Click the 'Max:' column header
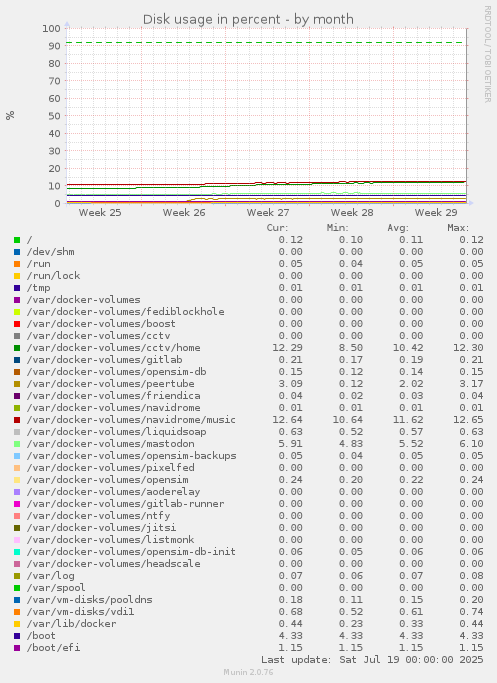 point(458,228)
